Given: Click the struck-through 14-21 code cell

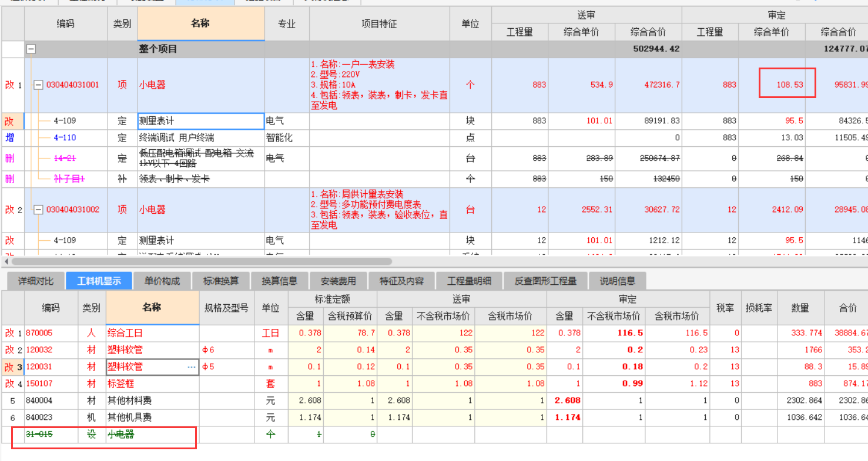Looking at the screenshot, I should tap(66, 159).
